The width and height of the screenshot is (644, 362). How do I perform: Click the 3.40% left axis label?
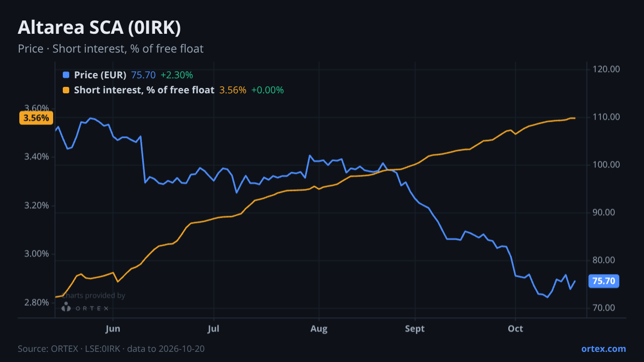(x=36, y=157)
